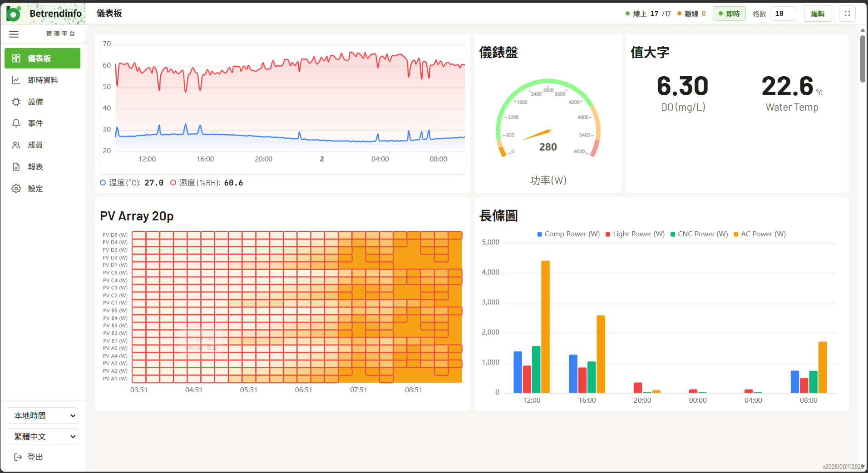Click the 6.30 DO value

click(x=682, y=86)
